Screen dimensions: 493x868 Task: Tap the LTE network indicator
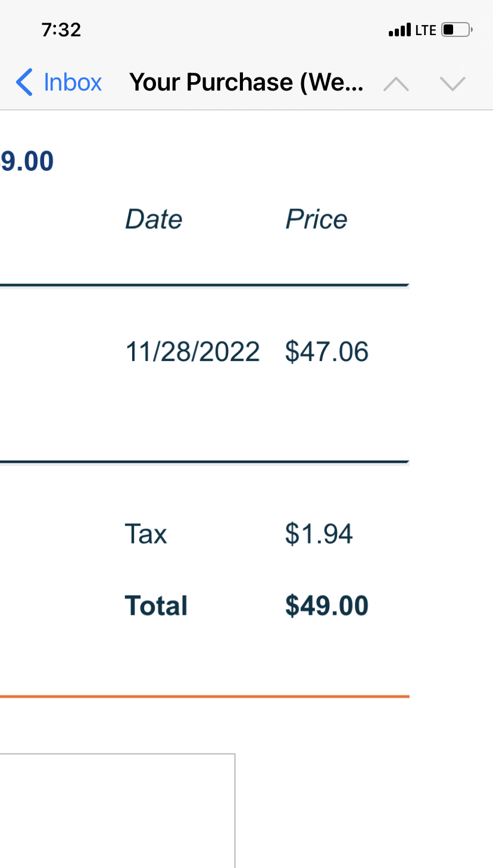tap(426, 30)
